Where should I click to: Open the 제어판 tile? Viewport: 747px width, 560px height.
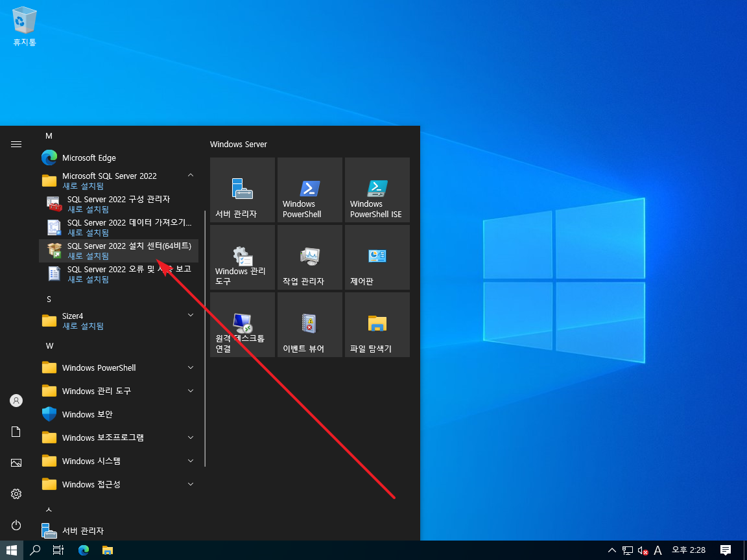pos(377,257)
